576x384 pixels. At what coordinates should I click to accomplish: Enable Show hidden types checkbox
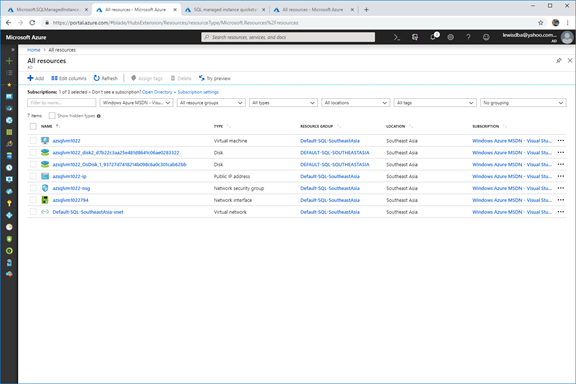(52, 116)
